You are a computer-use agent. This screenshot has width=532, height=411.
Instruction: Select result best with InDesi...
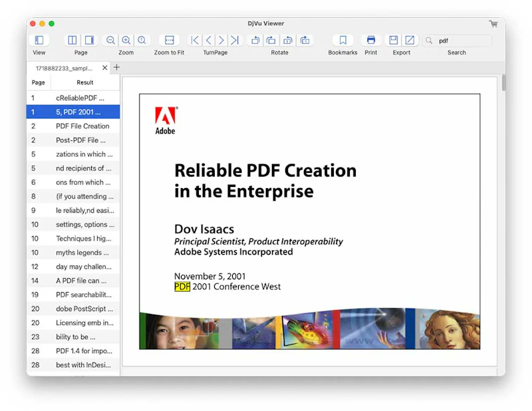(73, 365)
